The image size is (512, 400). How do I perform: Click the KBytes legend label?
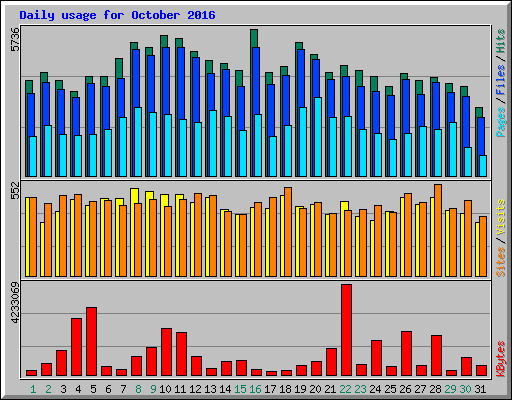(501, 359)
